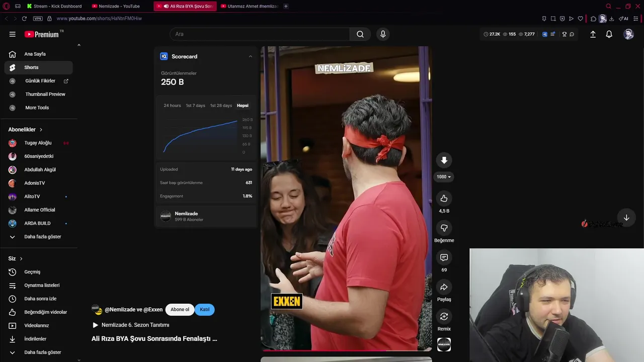Open the vidIQ chat bubble icon
The image size is (644, 362).
572,34
